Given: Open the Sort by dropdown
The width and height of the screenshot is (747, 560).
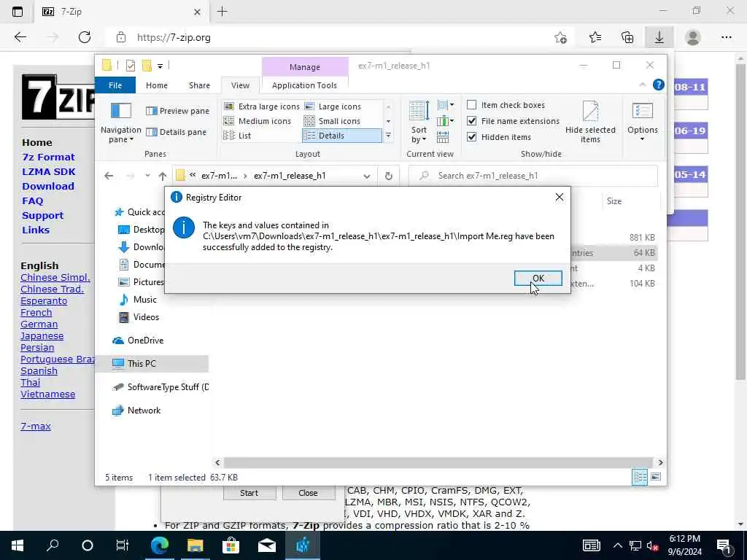Looking at the screenshot, I should tap(419, 122).
